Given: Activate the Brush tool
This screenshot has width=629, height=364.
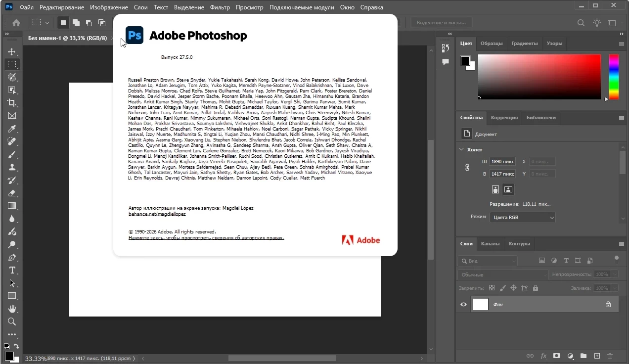Looking at the screenshot, I should [x=12, y=155].
